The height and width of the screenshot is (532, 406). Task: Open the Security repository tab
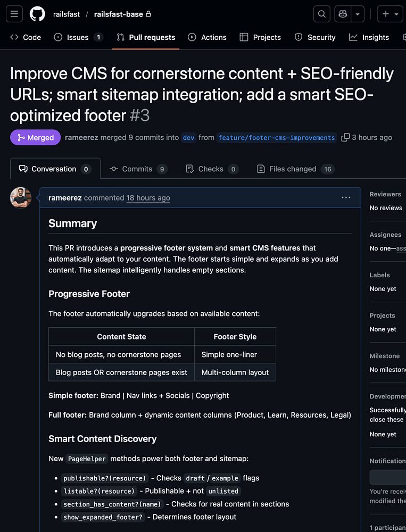pyautogui.click(x=315, y=37)
